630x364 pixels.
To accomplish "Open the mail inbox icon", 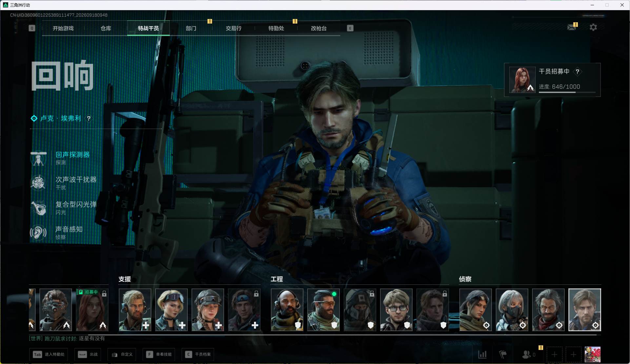I will click(x=572, y=27).
